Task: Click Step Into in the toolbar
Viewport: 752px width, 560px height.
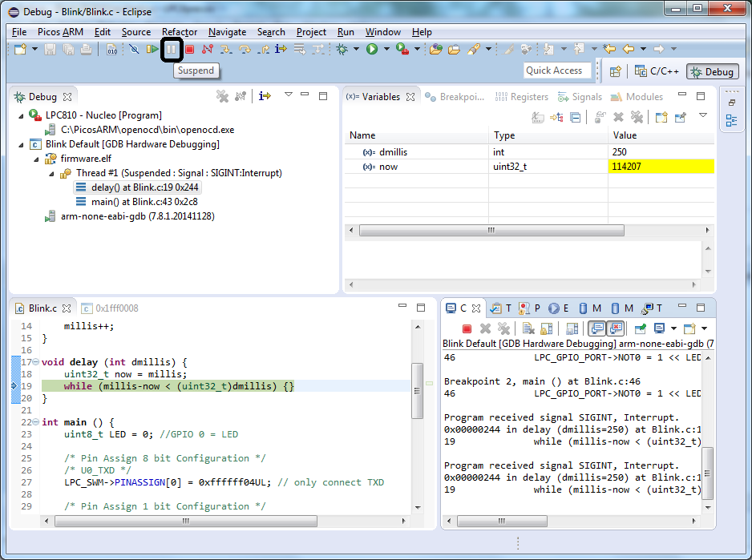Action: coord(225,49)
